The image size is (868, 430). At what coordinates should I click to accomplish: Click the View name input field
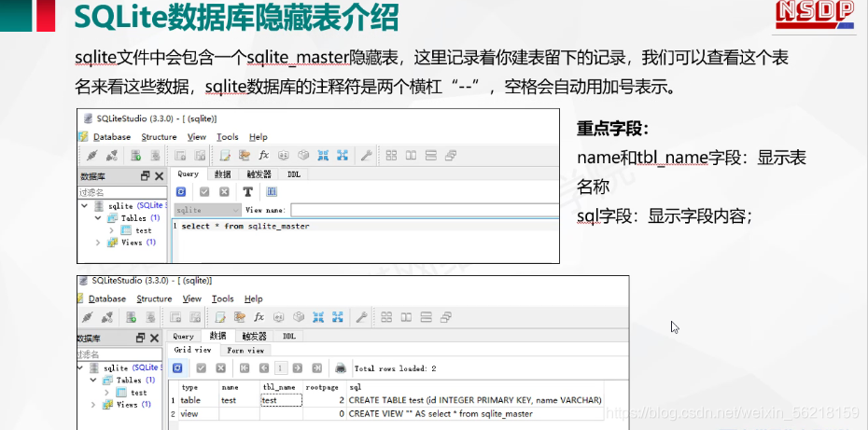pos(425,210)
